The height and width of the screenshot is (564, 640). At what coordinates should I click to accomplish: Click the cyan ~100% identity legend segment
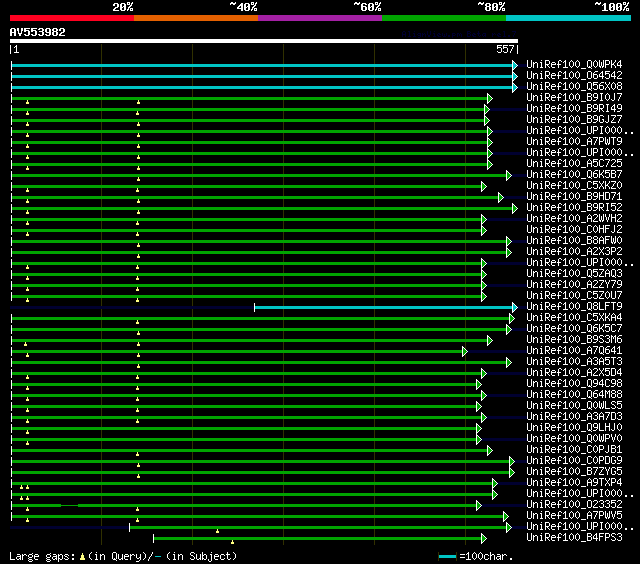[x=568, y=18]
